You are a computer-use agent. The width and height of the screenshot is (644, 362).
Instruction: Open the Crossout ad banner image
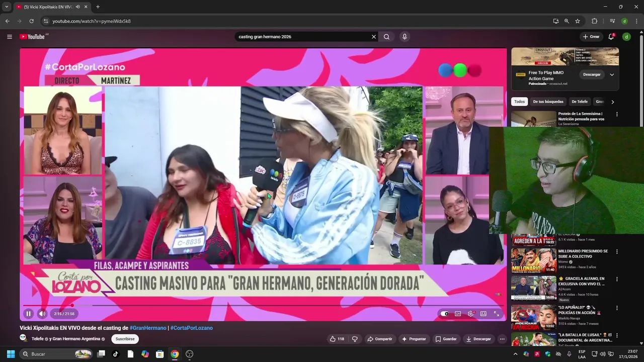(x=565, y=57)
